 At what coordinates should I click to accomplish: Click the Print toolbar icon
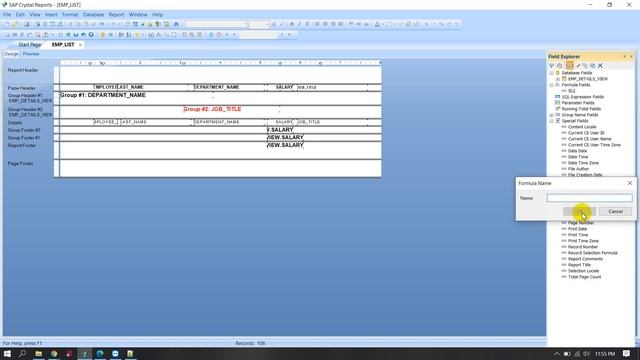37,24
